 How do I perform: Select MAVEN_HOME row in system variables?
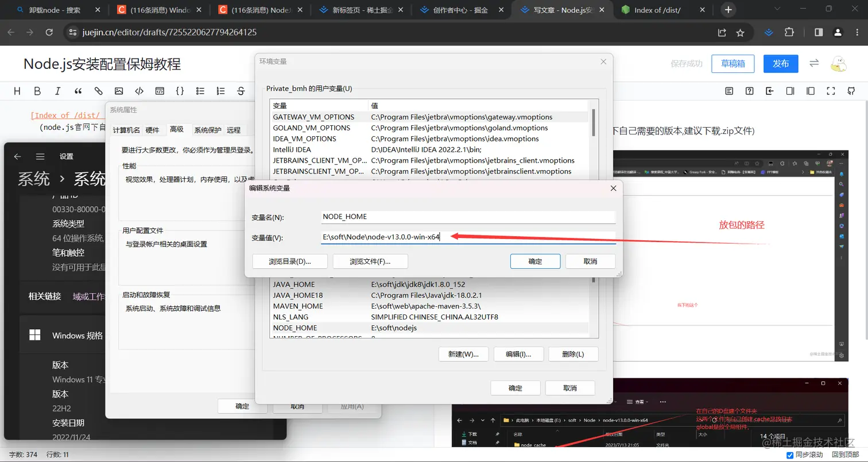(431, 306)
